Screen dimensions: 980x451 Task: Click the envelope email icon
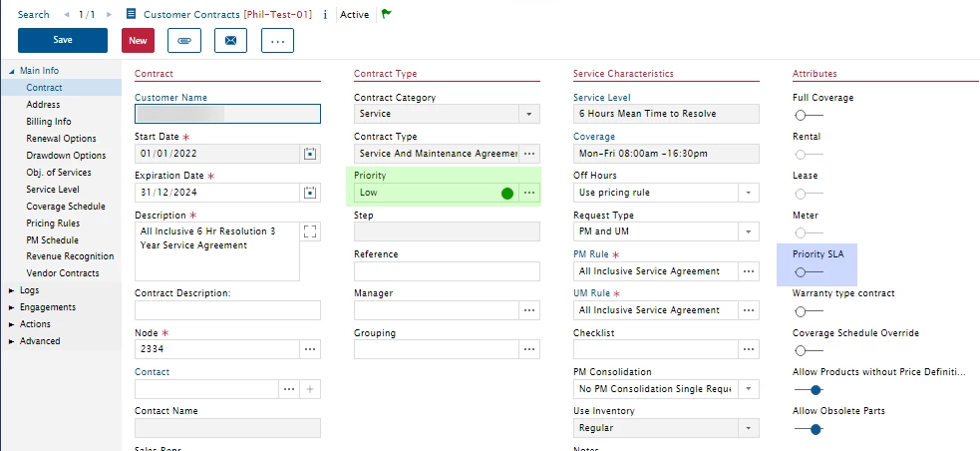[230, 40]
